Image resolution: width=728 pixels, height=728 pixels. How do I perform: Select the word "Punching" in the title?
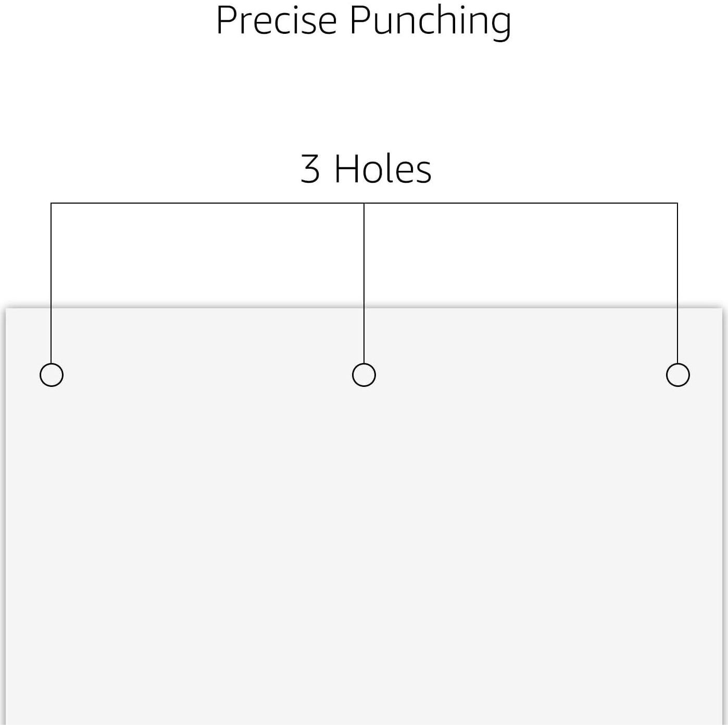430,21
